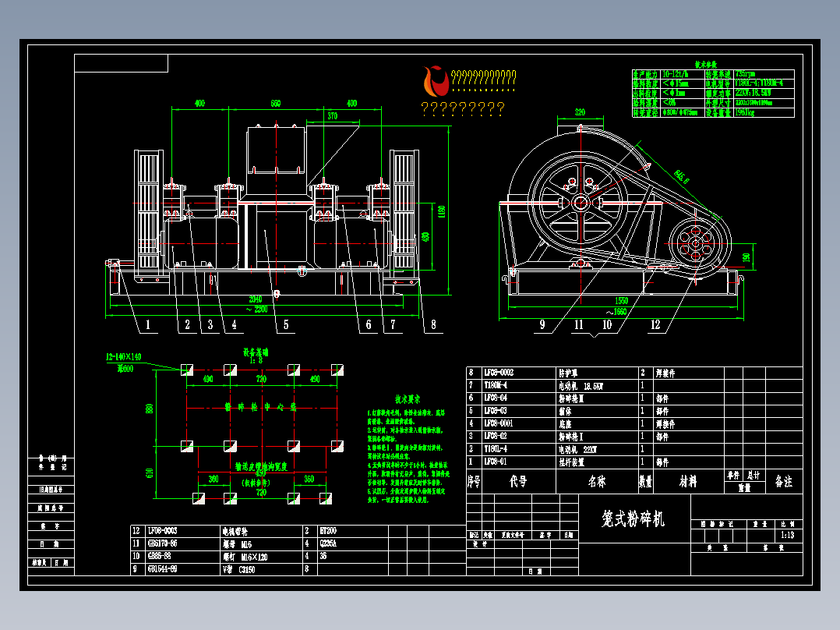
Task: Click part code LFC8-02 in parts list
Action: pos(496,436)
